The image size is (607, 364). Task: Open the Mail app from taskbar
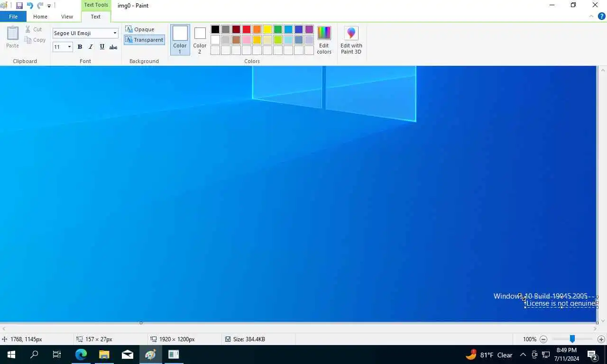point(128,355)
